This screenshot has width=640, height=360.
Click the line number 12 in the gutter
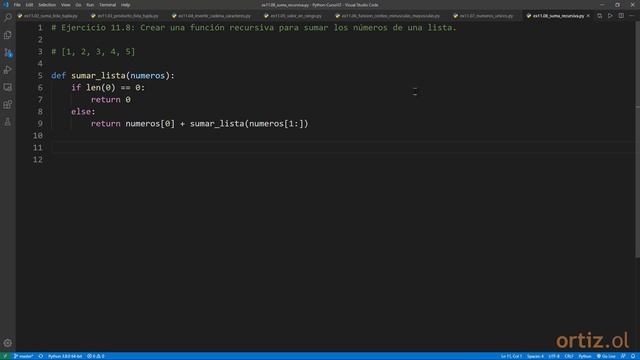pos(38,160)
